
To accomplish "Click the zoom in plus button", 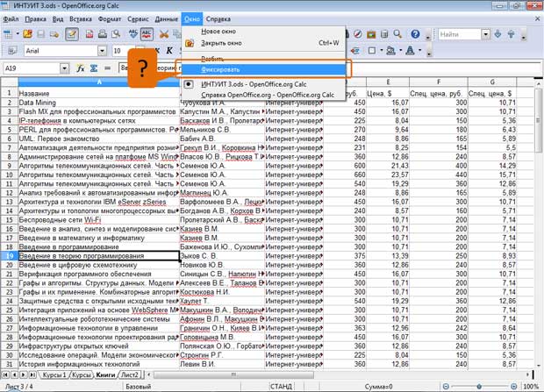I will click(x=514, y=387).
